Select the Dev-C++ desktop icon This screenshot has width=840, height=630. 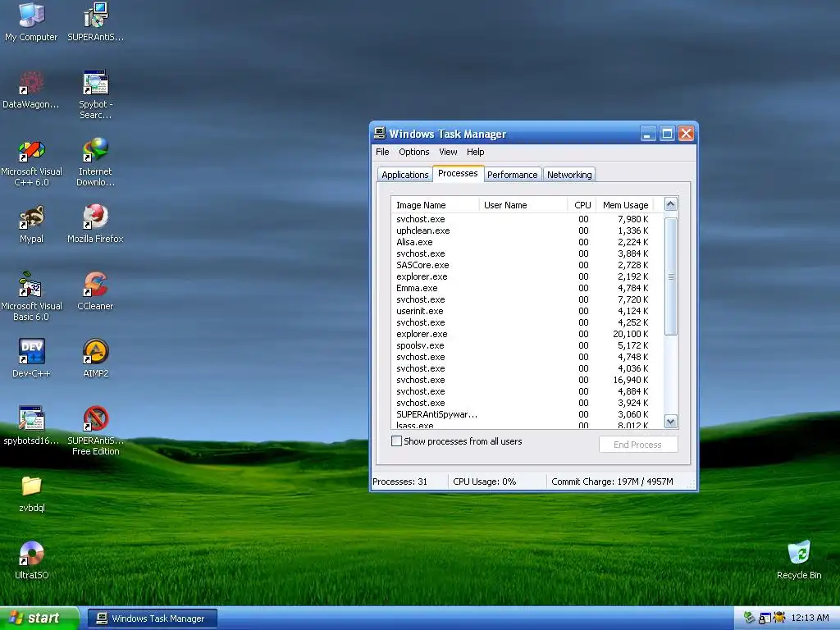click(x=31, y=358)
